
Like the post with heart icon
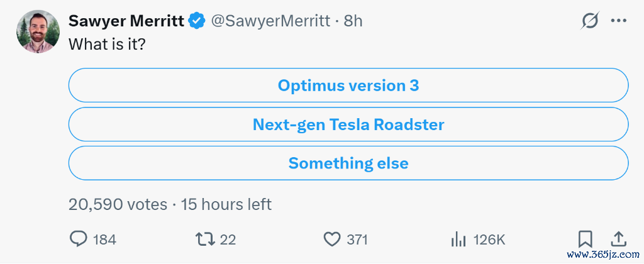pos(332,239)
